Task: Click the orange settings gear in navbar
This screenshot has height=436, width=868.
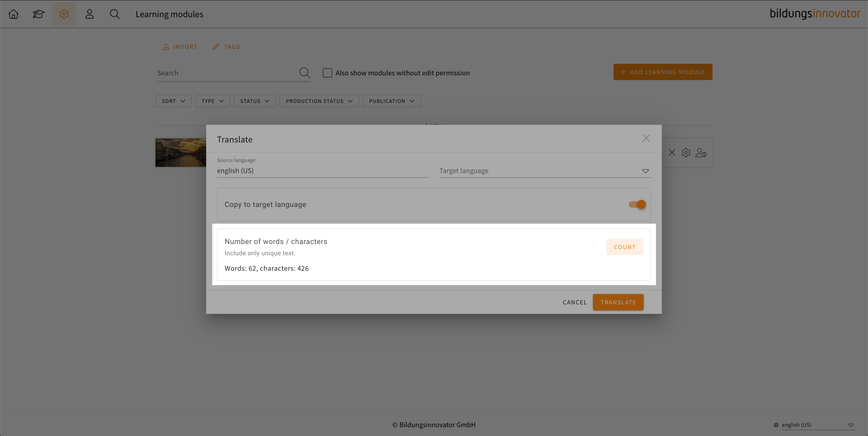Action: [x=64, y=14]
